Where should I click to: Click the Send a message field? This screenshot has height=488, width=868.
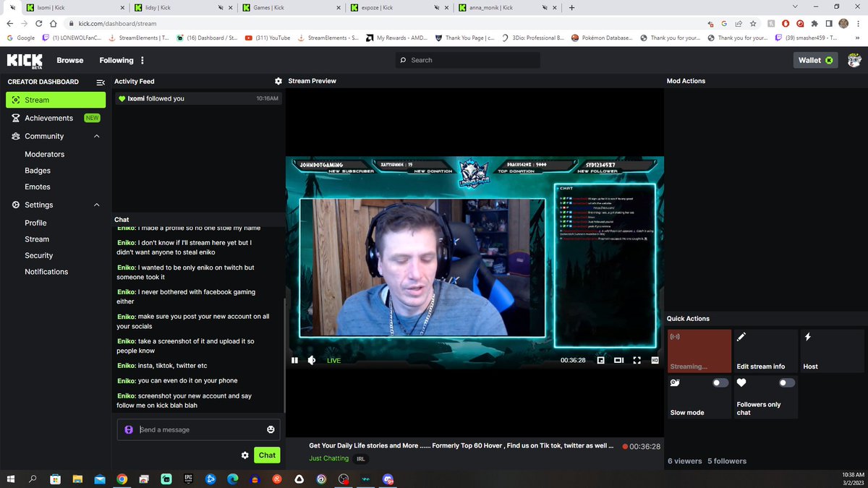pos(199,429)
